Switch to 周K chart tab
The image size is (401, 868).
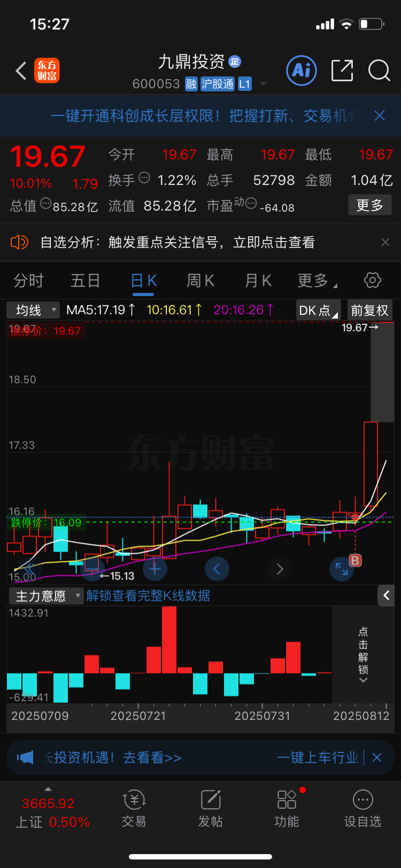click(x=200, y=281)
